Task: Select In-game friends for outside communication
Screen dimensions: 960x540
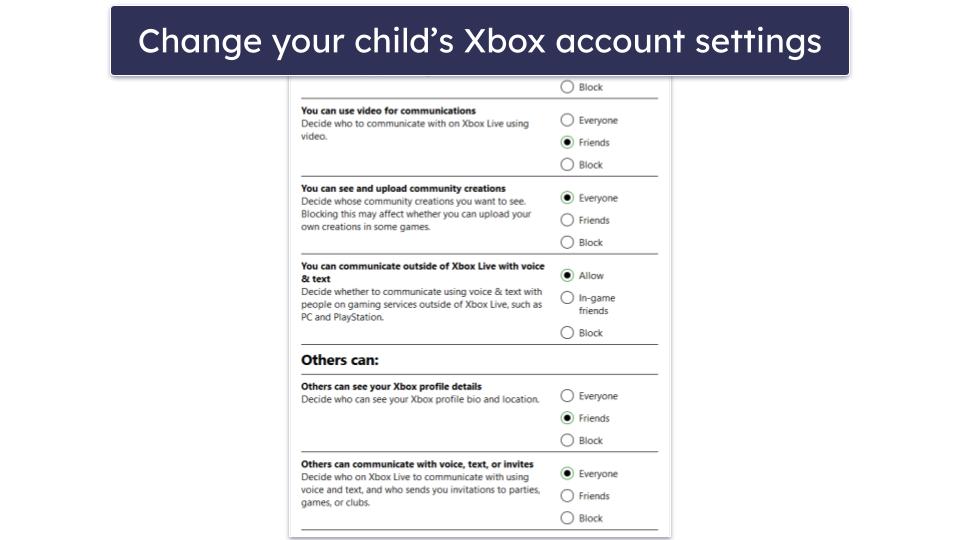Action: pos(567,298)
